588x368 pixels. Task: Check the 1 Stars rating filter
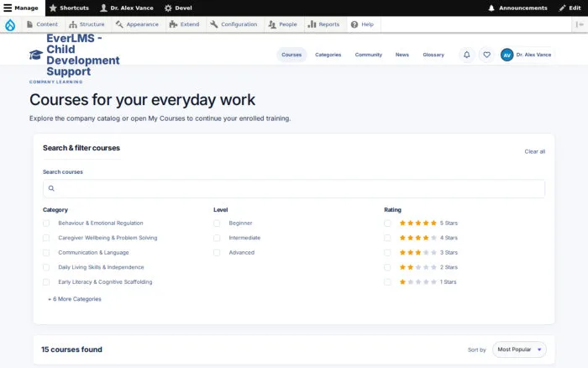(387, 282)
